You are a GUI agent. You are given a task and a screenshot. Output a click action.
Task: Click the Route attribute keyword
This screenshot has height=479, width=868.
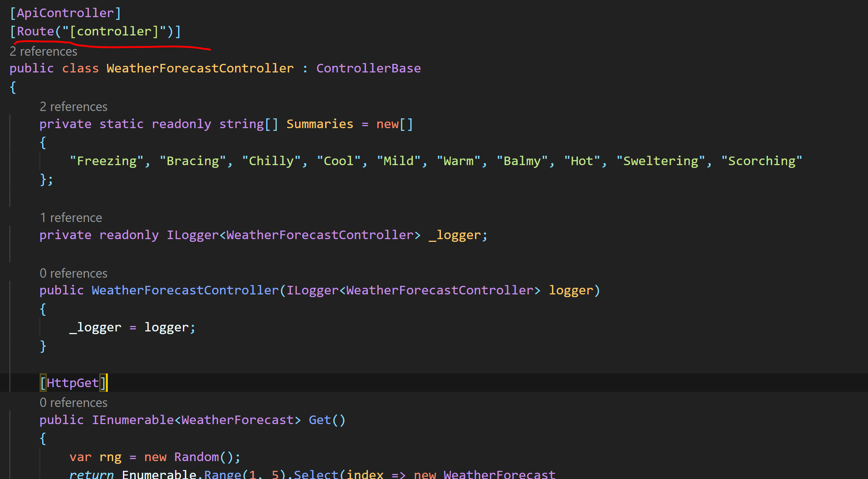35,31
